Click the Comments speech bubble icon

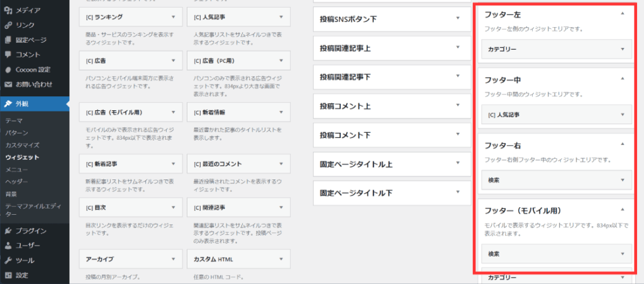click(9, 55)
